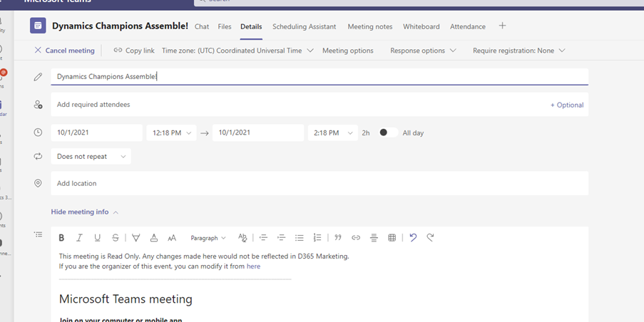Open the Scheduling Assistant tab
This screenshot has width=644, height=322.
[305, 26]
